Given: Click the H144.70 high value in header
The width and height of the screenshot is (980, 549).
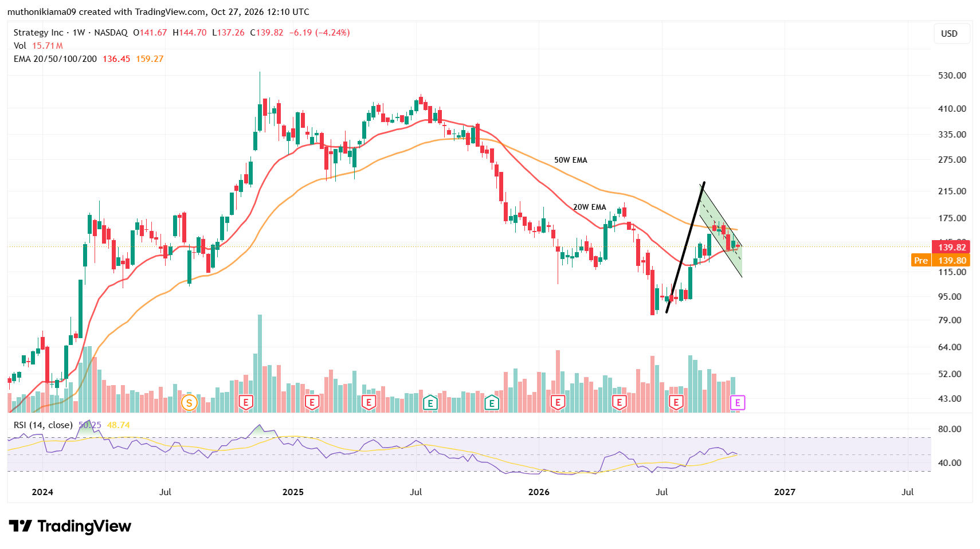Looking at the screenshot, I should [x=190, y=33].
